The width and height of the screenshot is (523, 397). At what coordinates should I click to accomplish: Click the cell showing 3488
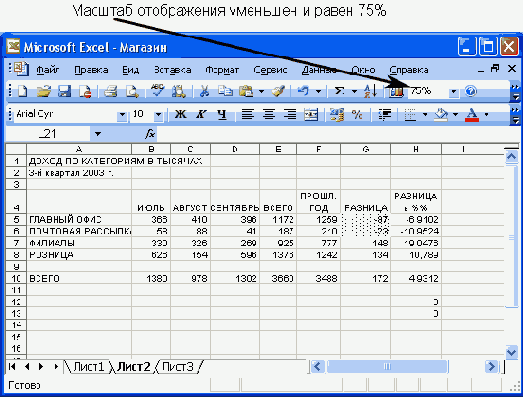point(319,278)
